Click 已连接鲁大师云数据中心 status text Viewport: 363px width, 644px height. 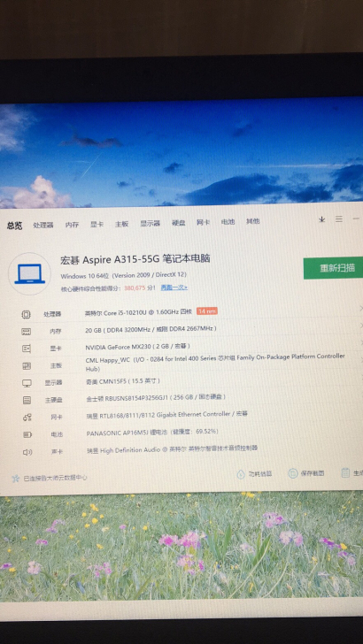click(x=55, y=478)
